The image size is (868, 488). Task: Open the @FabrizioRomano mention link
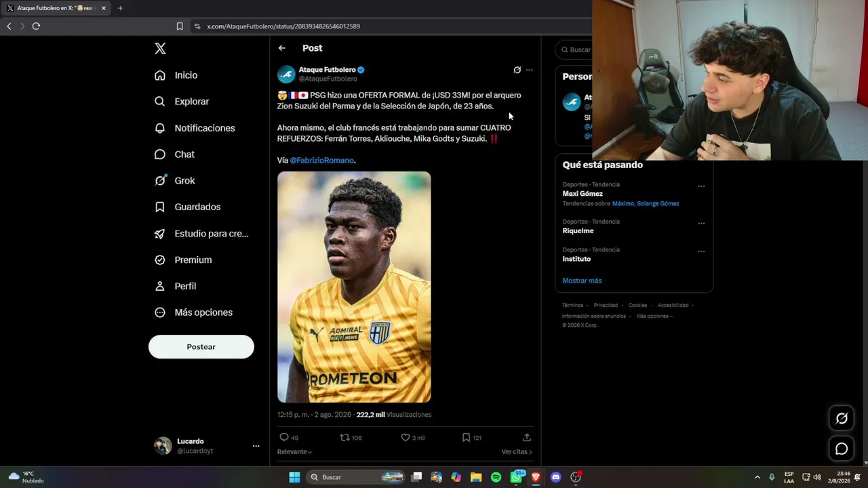[322, 161]
